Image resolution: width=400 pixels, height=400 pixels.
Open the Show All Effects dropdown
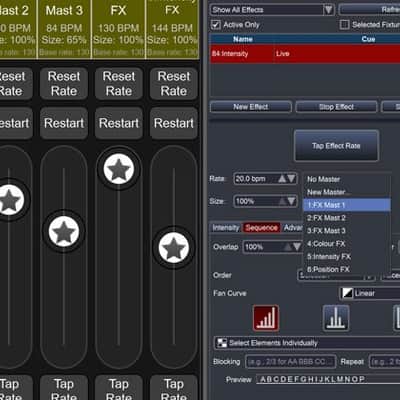pyautogui.click(x=272, y=10)
